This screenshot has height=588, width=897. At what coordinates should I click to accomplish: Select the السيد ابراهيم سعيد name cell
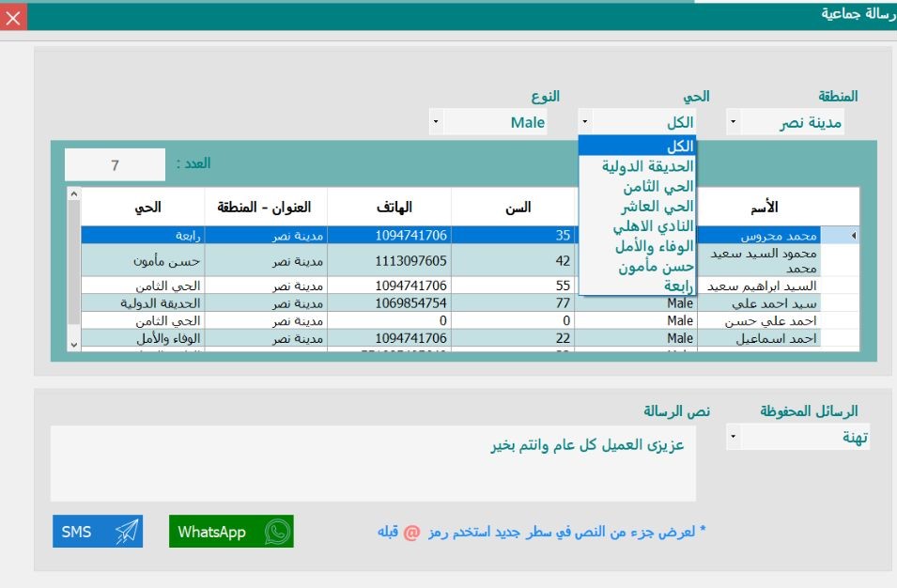tap(760, 286)
